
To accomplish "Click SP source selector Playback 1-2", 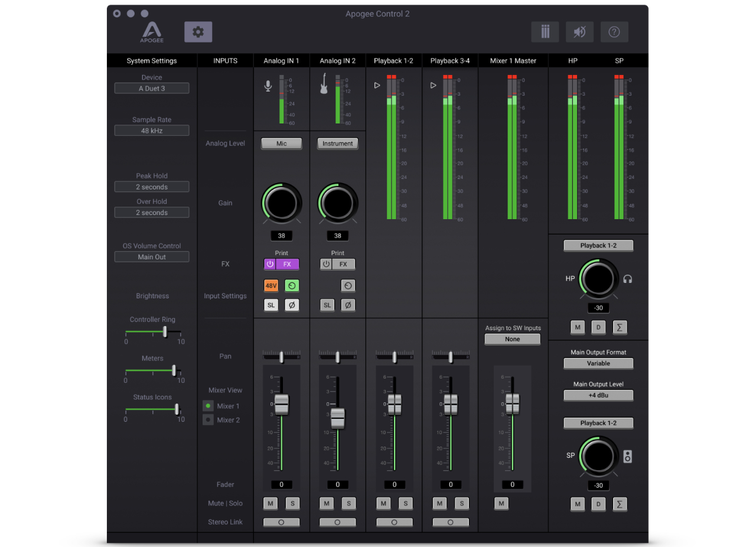I will pyautogui.click(x=598, y=423).
